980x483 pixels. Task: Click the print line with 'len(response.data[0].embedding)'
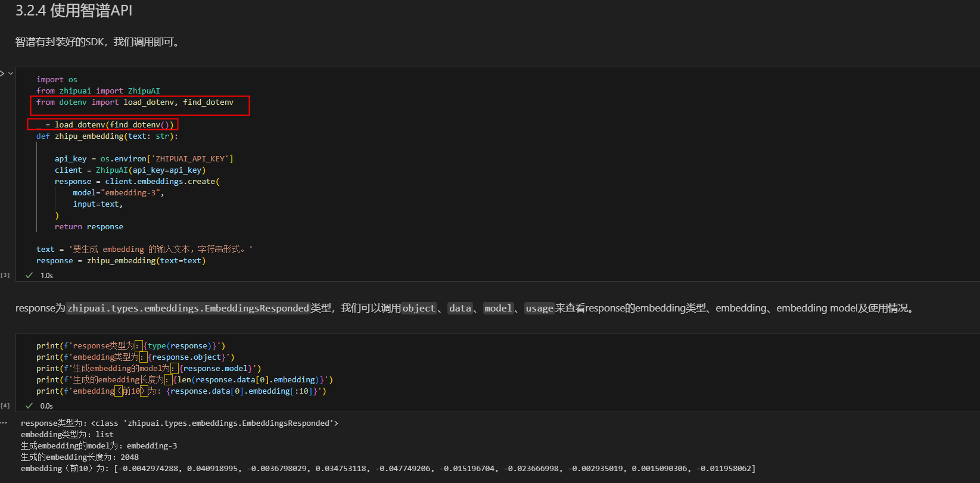(x=185, y=380)
